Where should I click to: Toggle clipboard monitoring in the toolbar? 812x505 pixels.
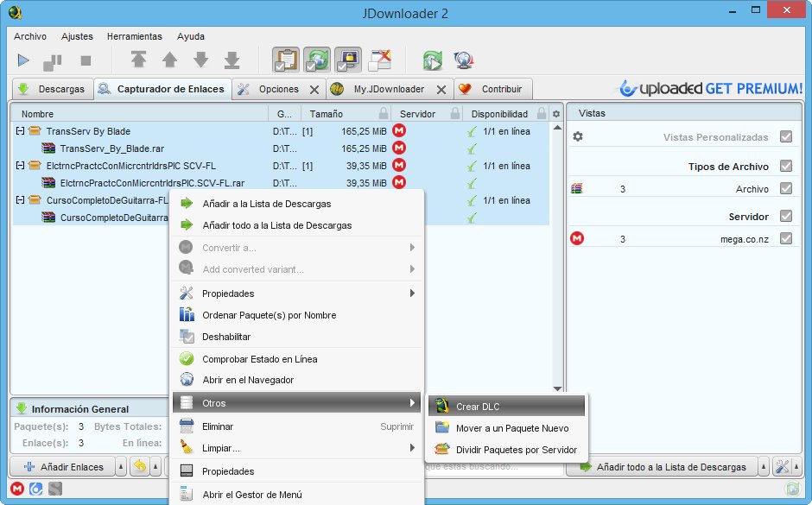[286, 60]
